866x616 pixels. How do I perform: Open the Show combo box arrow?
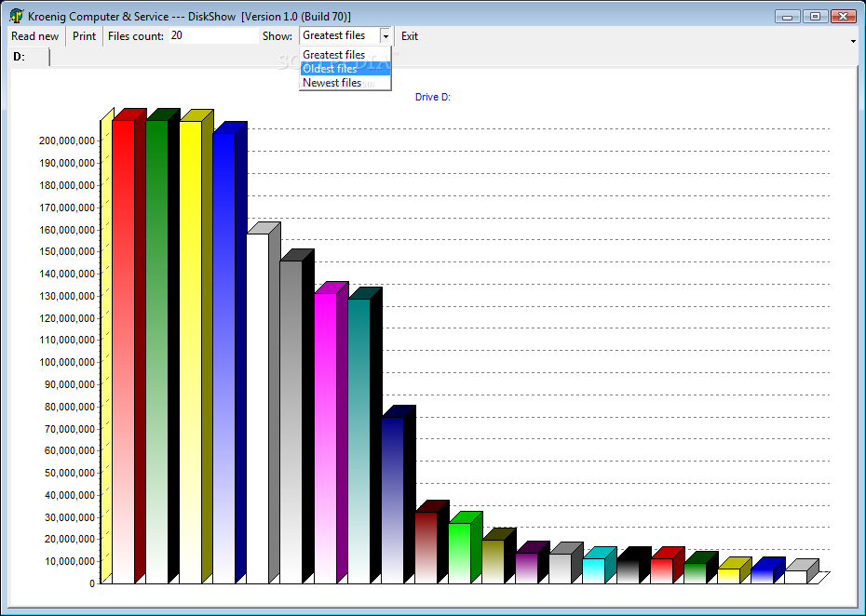coord(386,36)
